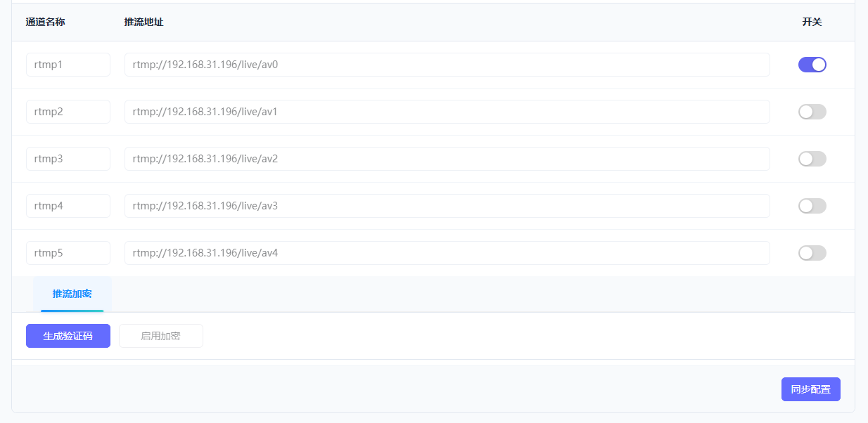The width and height of the screenshot is (868, 423).
Task: Open the 推流加密 tab
Action: [72, 294]
